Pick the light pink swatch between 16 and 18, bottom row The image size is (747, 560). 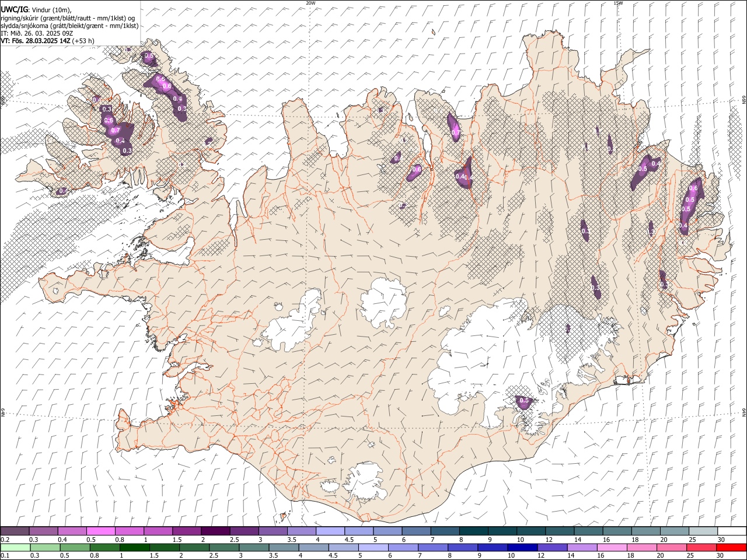(x=612, y=548)
